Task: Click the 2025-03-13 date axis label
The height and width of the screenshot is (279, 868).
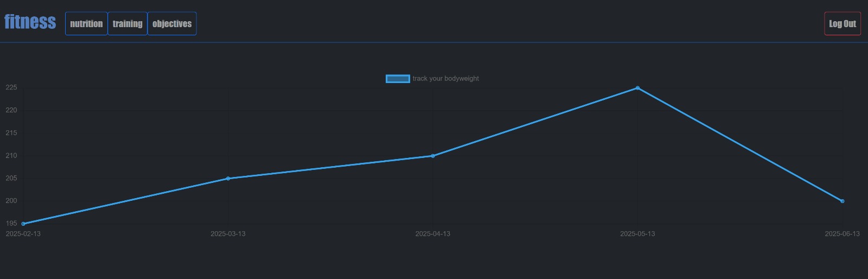Action: [228, 234]
